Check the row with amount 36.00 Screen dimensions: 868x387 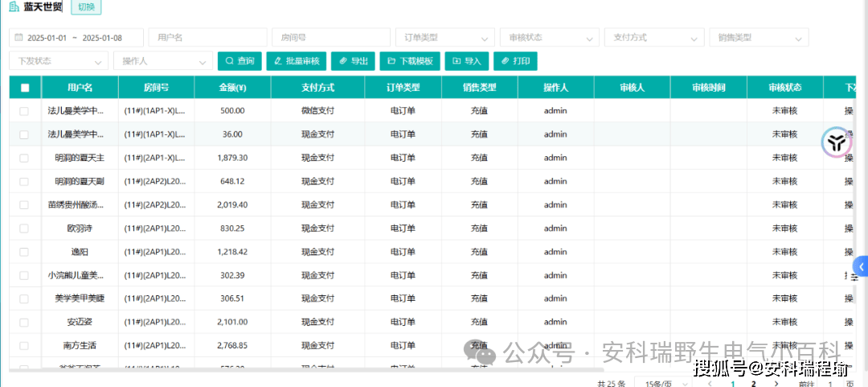tap(24, 134)
